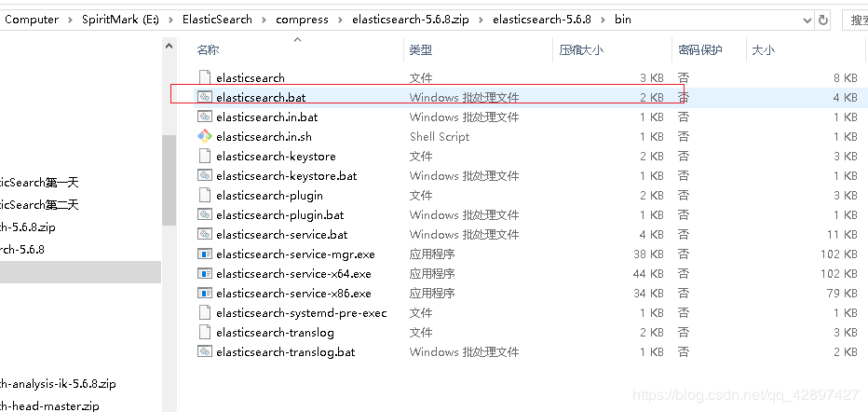
Task: Go to ElasticSearch folder in address bar
Action: click(218, 20)
